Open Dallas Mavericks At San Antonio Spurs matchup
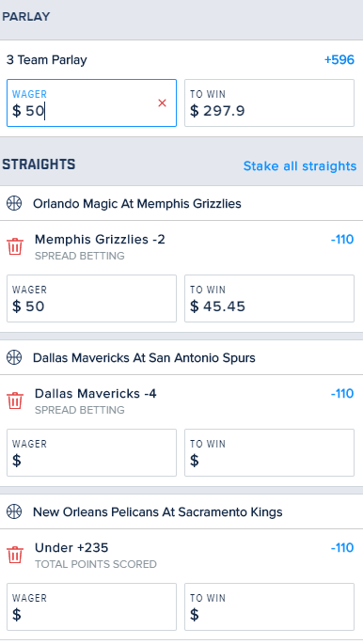Screen dimensions: 363x644 click(x=144, y=358)
